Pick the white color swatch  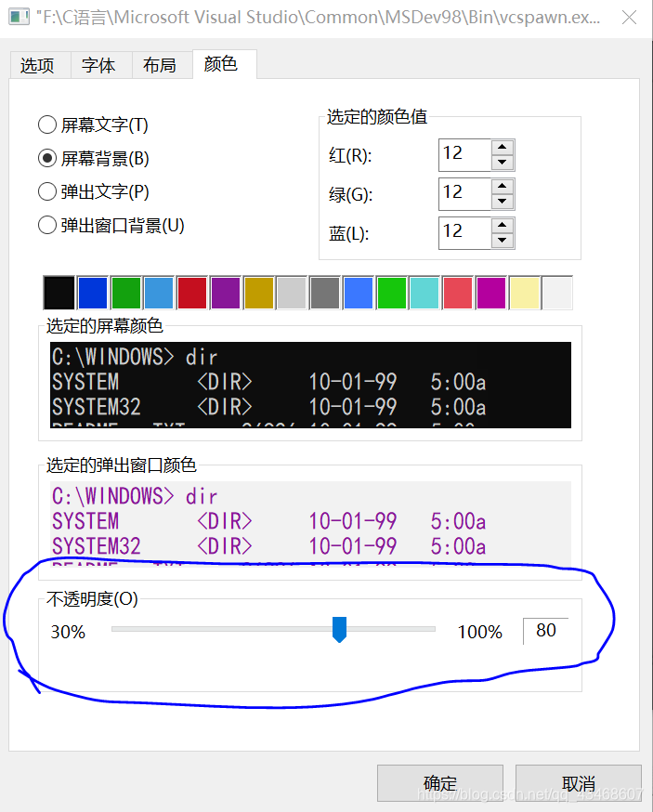point(557,293)
